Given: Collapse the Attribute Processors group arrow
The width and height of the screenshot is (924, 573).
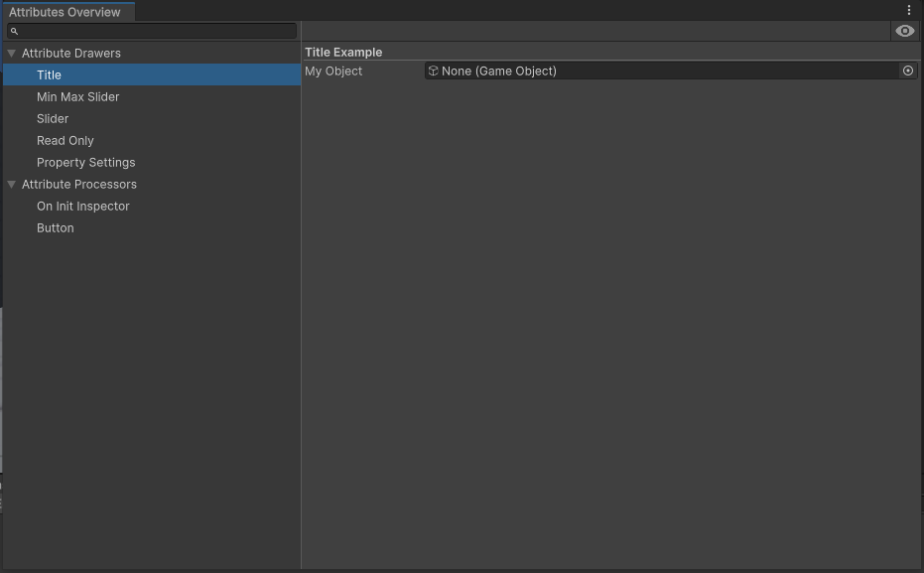Looking at the screenshot, I should [12, 185].
